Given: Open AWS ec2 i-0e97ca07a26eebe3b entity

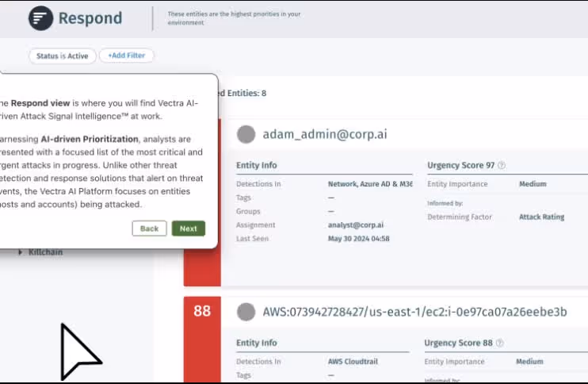Looking at the screenshot, I should point(414,312).
